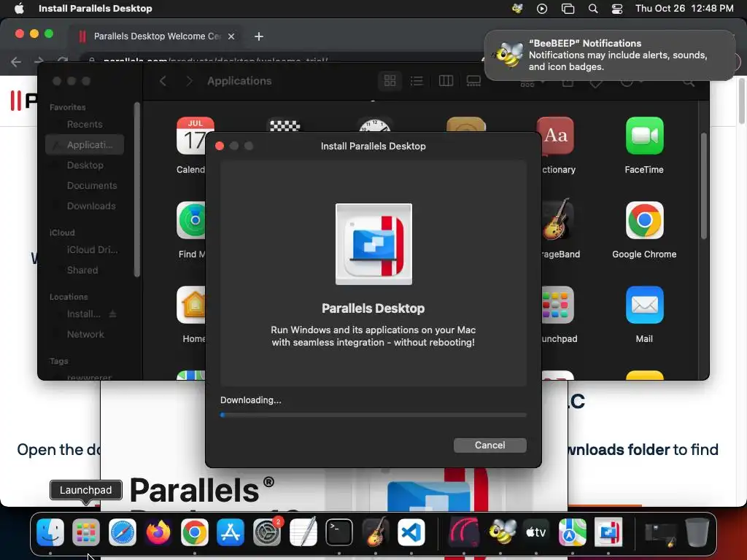The image size is (747, 560).
Task: Open Install Parallels Desktop app menu
Action: [96, 9]
